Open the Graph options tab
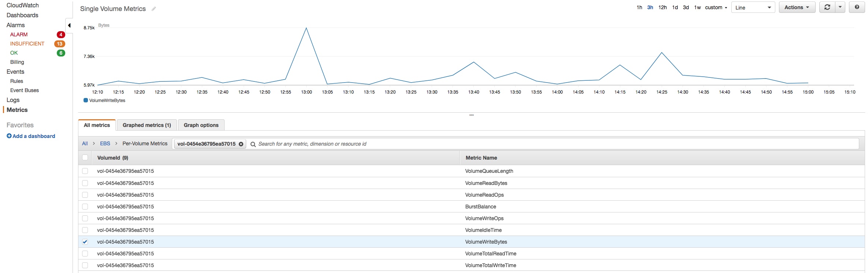 [201, 125]
